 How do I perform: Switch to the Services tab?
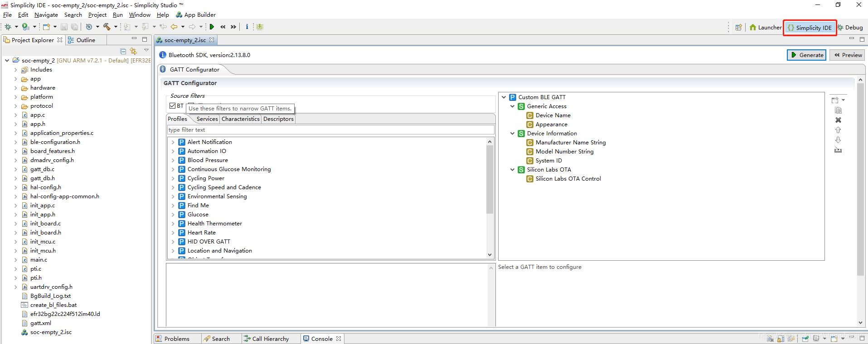(x=207, y=119)
